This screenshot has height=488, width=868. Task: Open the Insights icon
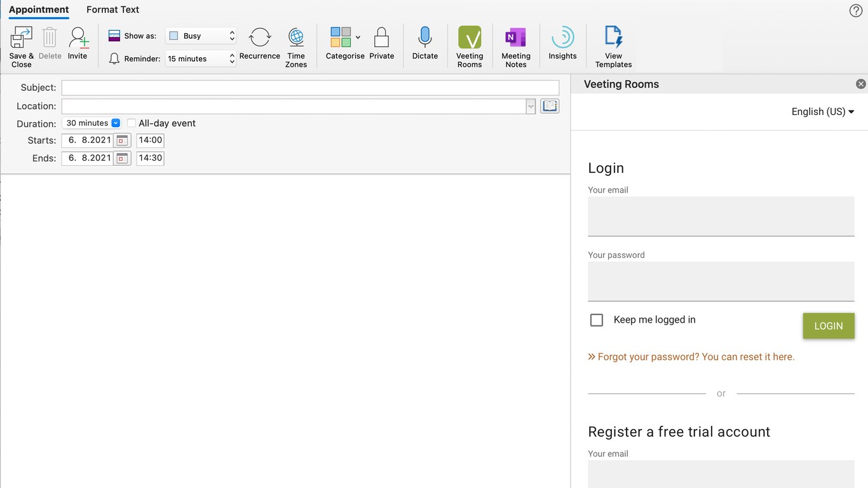563,37
